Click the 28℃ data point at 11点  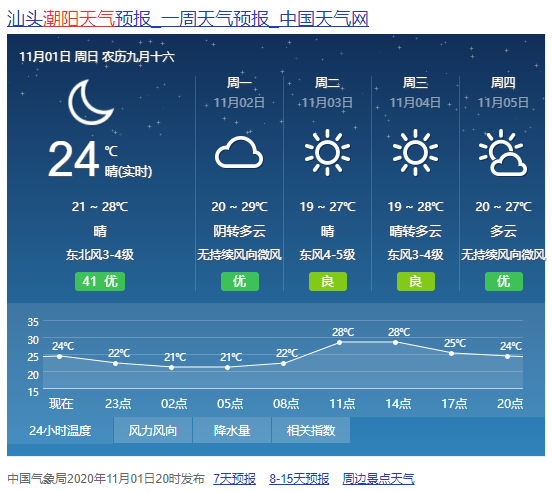[x=339, y=342]
